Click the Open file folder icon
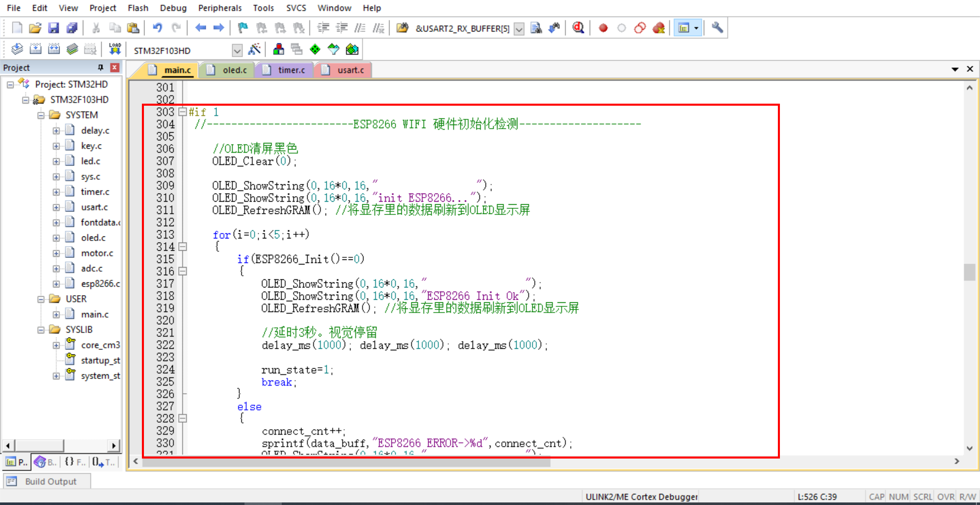This screenshot has width=980, height=505. [35, 28]
